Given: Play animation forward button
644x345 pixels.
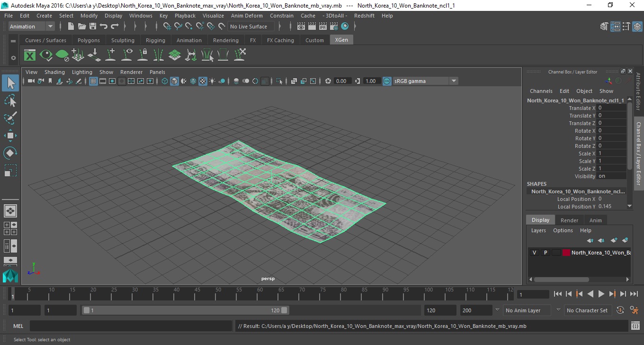Looking at the screenshot, I should pos(601,294).
